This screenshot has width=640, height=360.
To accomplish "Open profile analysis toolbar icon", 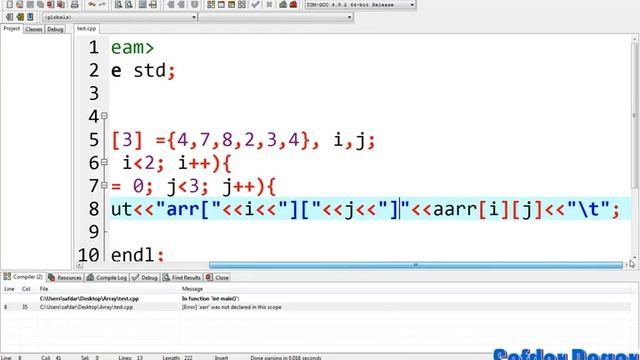I will (283, 4).
